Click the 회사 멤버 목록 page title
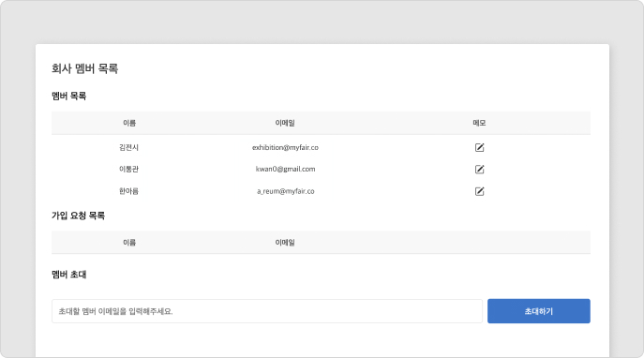Viewport: 644px width, 358px height. [85, 68]
